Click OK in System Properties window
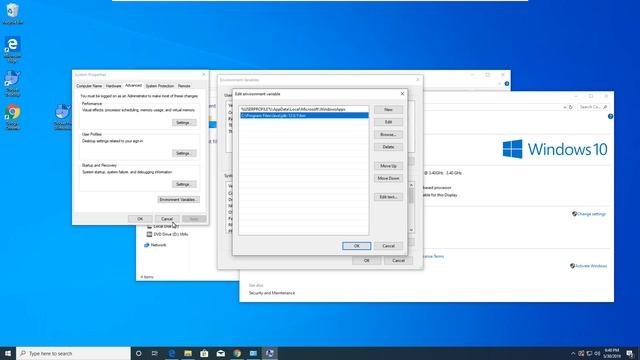 click(140, 219)
